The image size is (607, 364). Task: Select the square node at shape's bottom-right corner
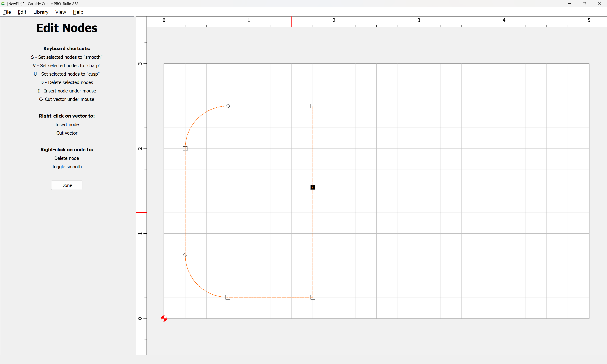tap(313, 297)
